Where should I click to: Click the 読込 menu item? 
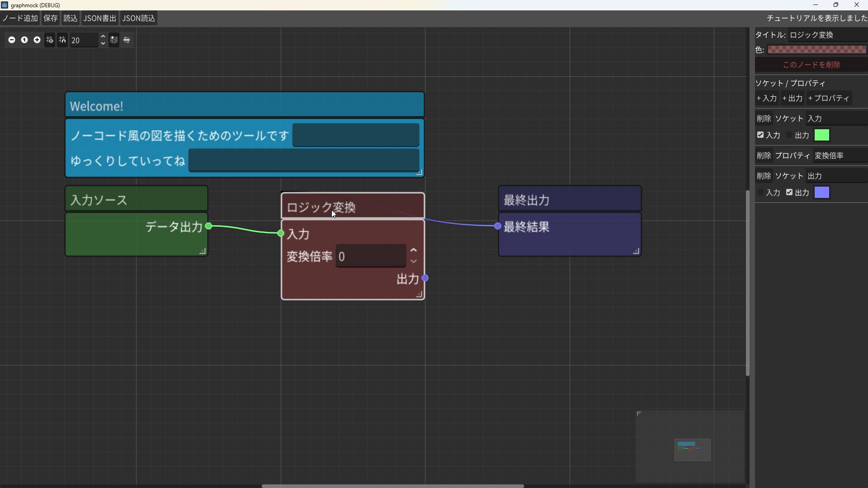71,19
